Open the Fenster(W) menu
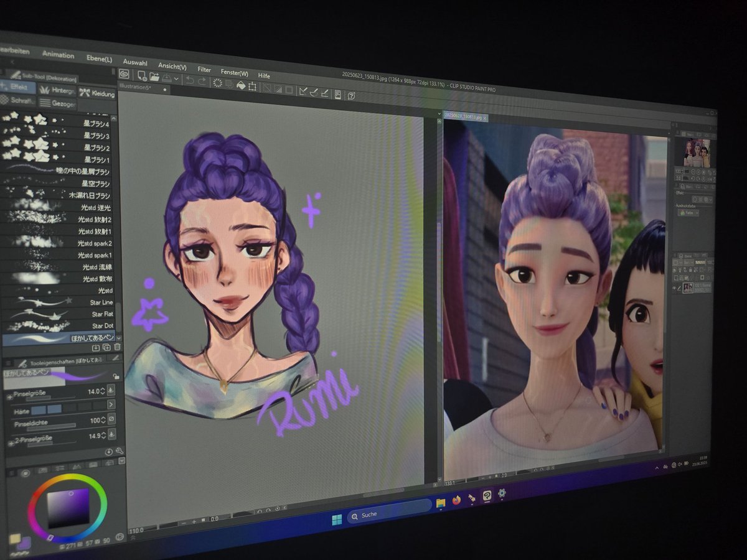The image size is (747, 560). pos(234,72)
